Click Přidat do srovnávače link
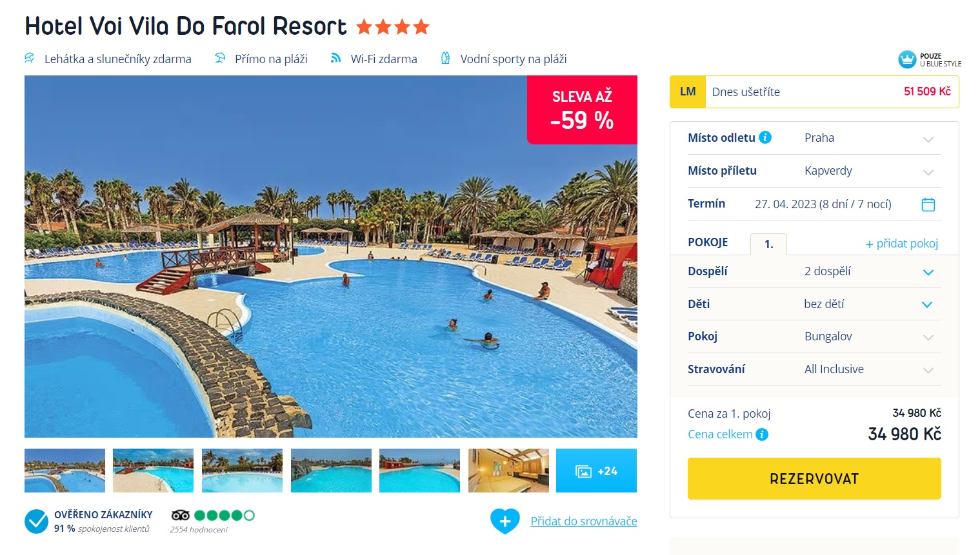The image size is (980, 555). [584, 521]
